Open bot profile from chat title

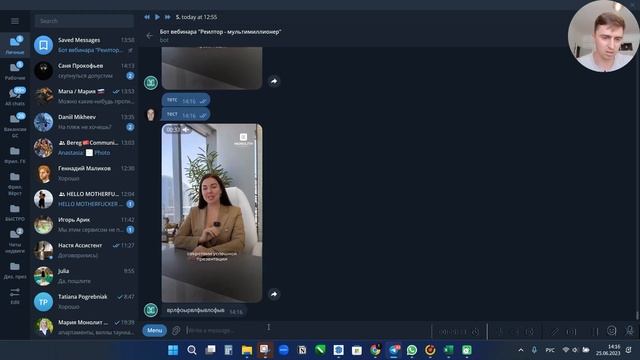(x=220, y=32)
